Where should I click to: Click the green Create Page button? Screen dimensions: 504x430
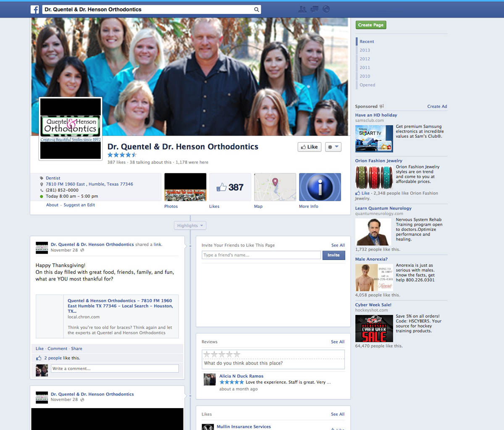371,25
